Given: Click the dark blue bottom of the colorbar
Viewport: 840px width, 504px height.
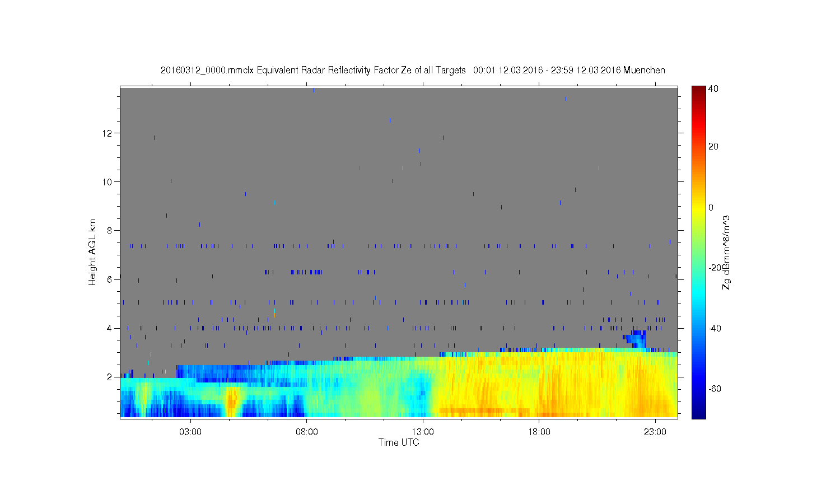Looking at the screenshot, I should pos(698,414).
